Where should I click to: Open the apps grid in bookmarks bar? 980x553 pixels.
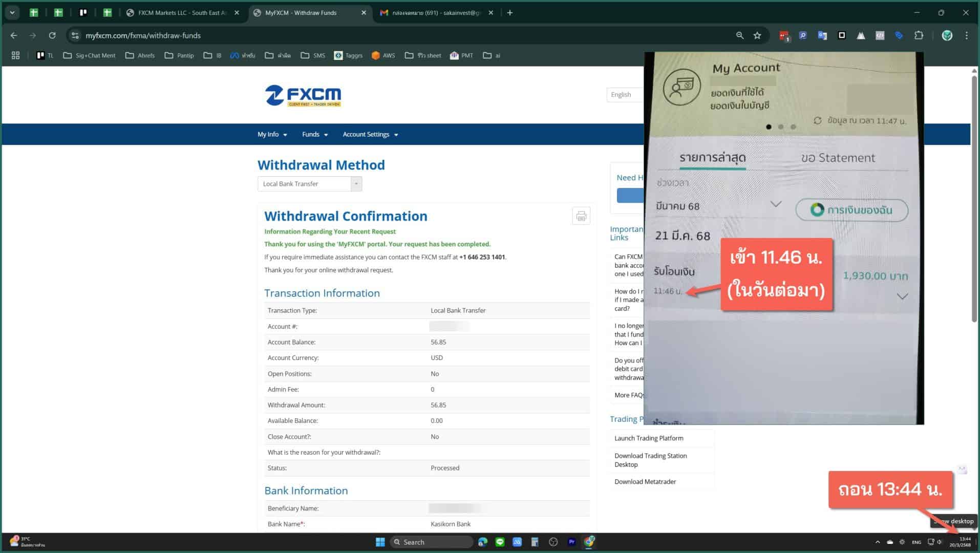pyautogui.click(x=15, y=55)
